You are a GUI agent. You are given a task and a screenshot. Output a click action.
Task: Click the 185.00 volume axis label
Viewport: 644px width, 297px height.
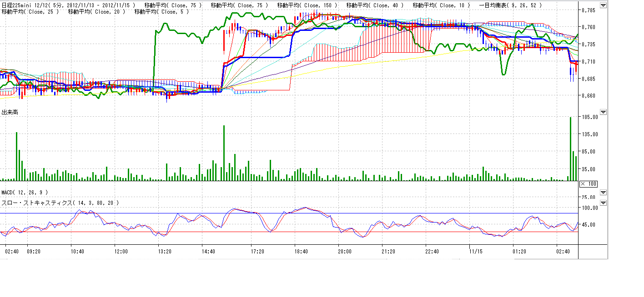(590, 117)
